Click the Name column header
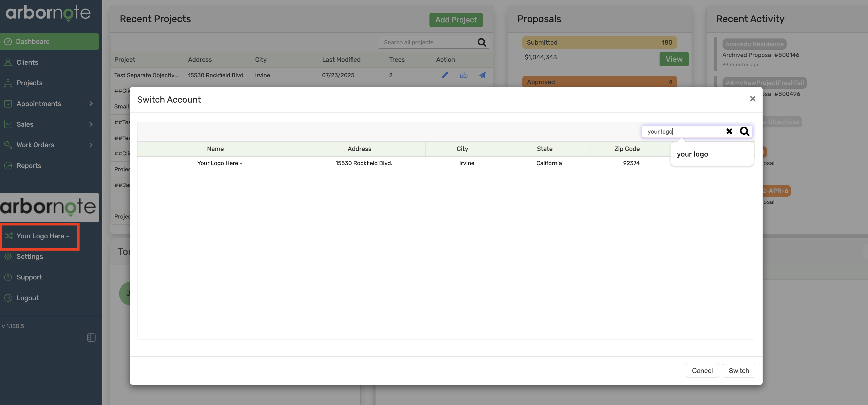The image size is (868, 405). (x=215, y=149)
